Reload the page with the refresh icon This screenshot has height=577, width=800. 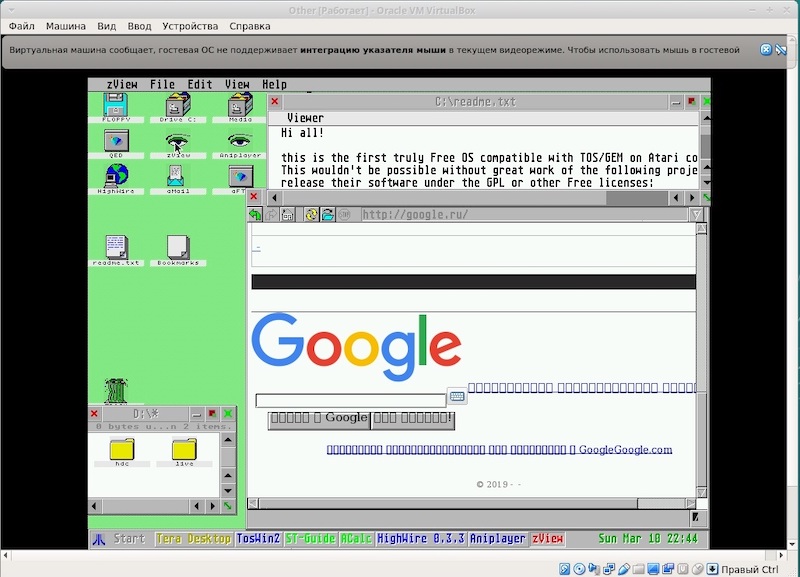311,214
